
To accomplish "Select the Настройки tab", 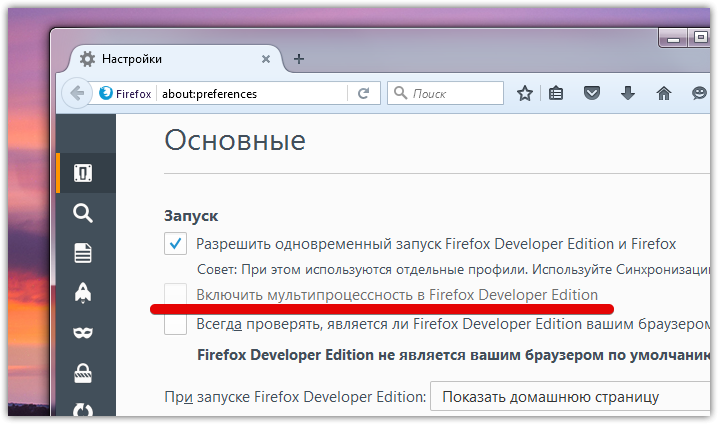I will coord(174,59).
